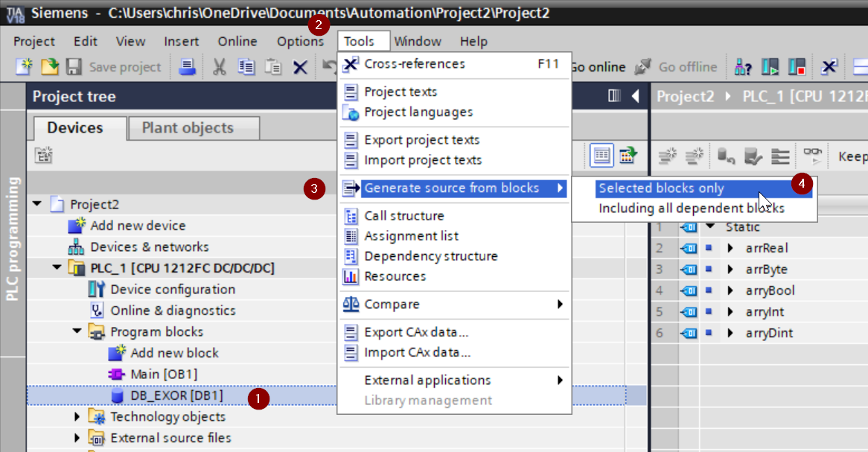Collapse the Program blocks folder
The image size is (868, 452).
click(77, 331)
